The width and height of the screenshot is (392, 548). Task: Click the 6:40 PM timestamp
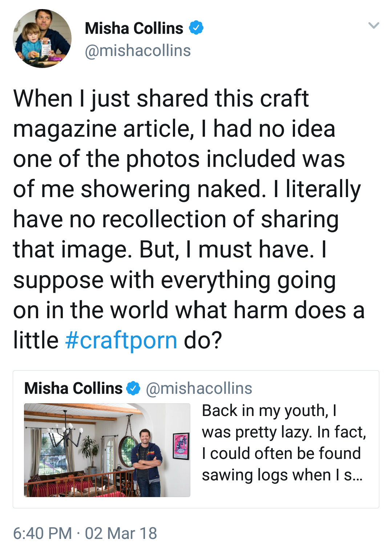click(43, 533)
